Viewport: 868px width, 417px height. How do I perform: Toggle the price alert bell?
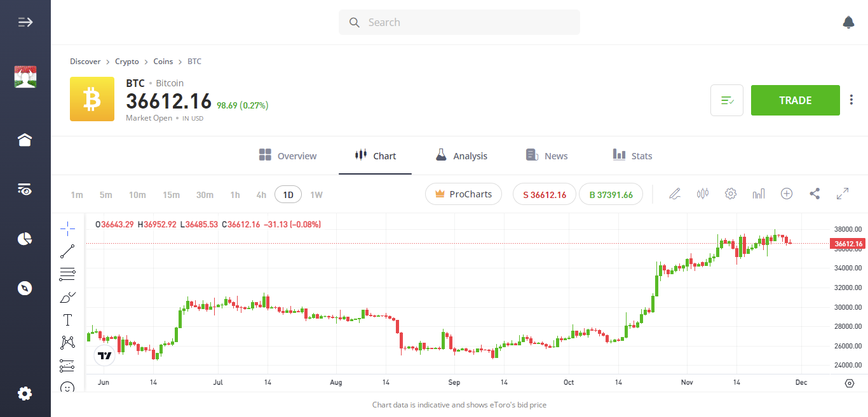tap(848, 22)
